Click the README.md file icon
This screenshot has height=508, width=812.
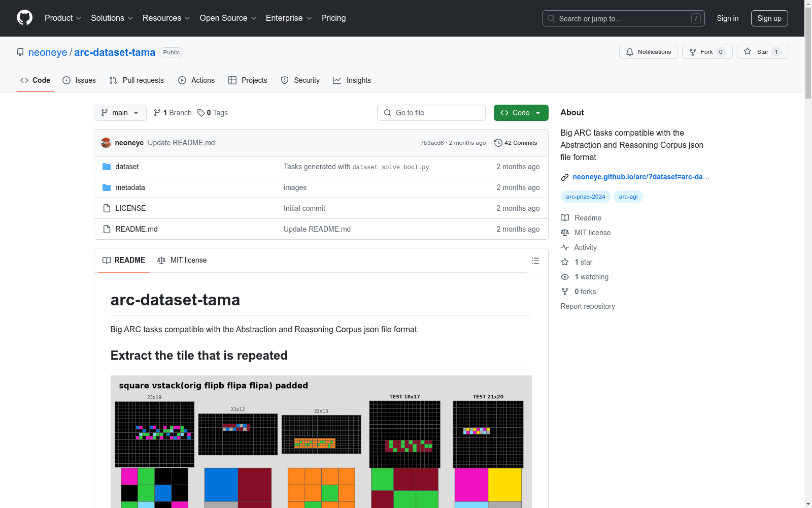click(x=107, y=229)
